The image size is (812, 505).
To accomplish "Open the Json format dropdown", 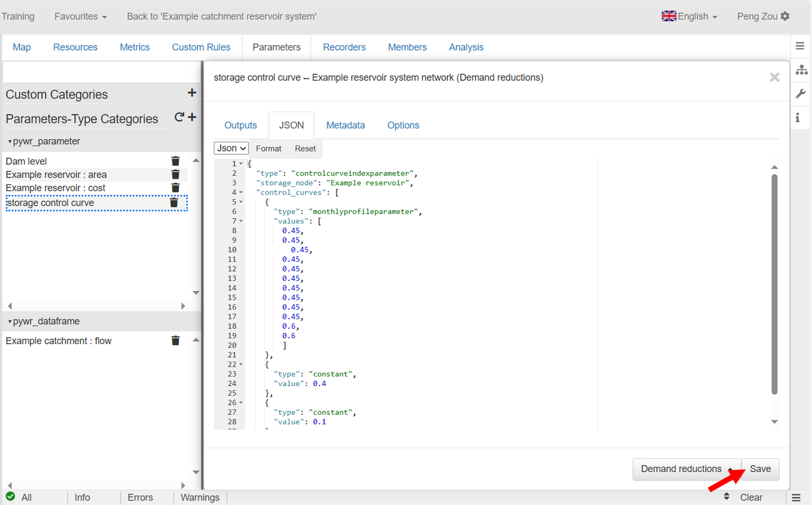I will click(x=231, y=148).
